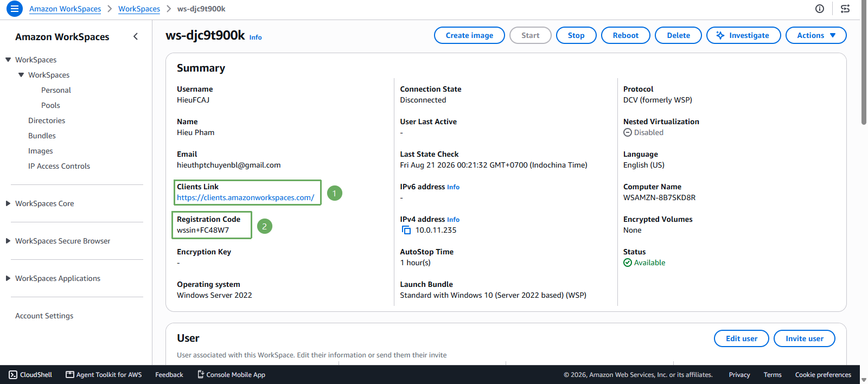Screen dimensions: 868x384
Task: Click the Start button
Action: (530, 35)
